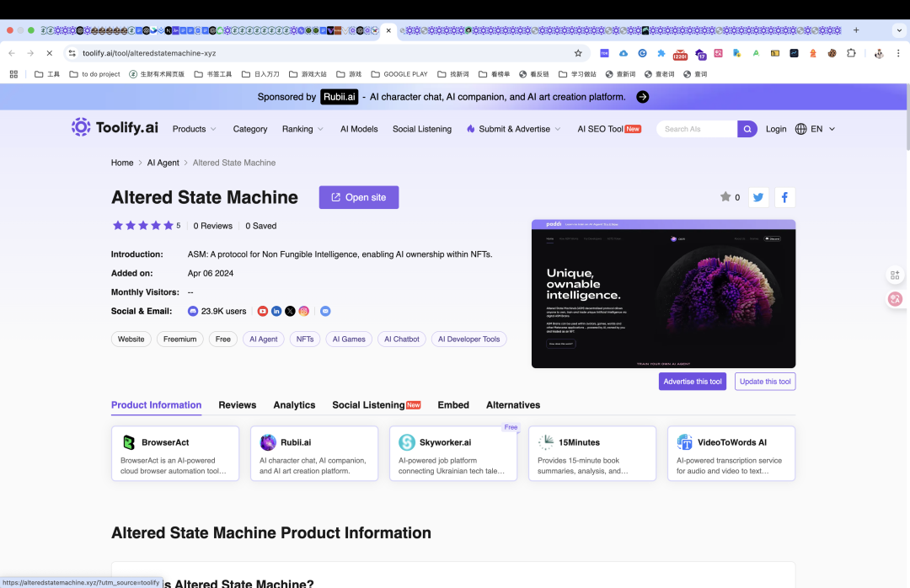The height and width of the screenshot is (588, 910).
Task: Click Update this tool button
Action: pyautogui.click(x=765, y=382)
